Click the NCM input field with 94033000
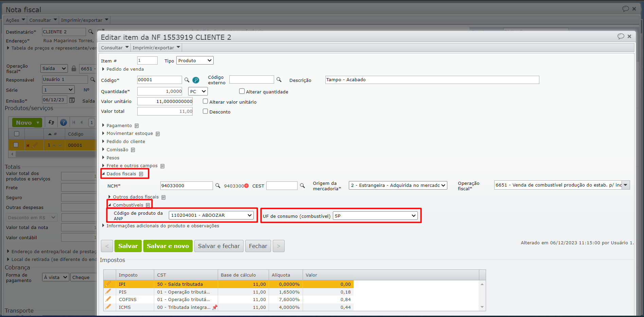Viewport: 644px width, 317px height. 186,186
